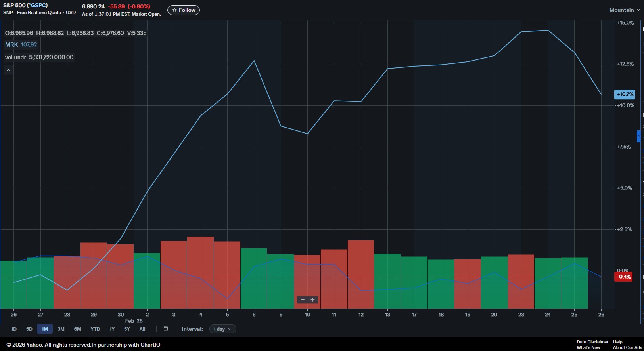
Task: Zoom out with the minus icon
Action: [303, 300]
